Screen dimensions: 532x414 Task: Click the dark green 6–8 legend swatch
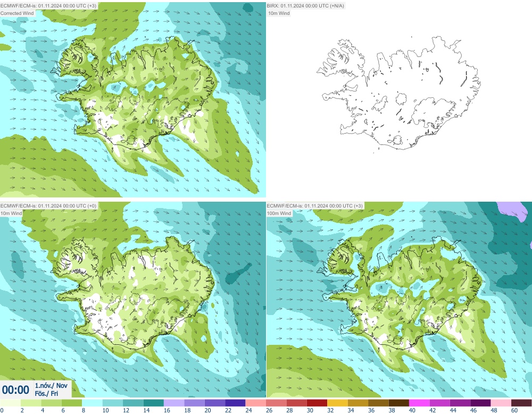pos(72,403)
